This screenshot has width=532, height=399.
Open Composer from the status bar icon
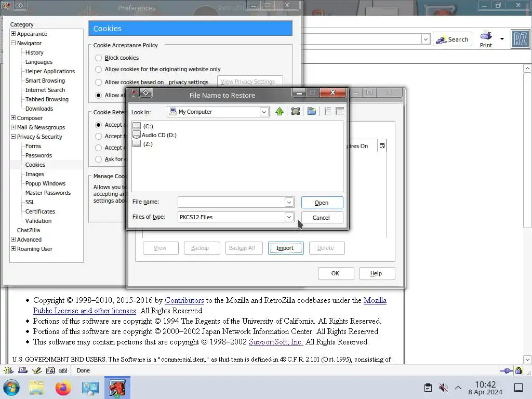pos(37,370)
